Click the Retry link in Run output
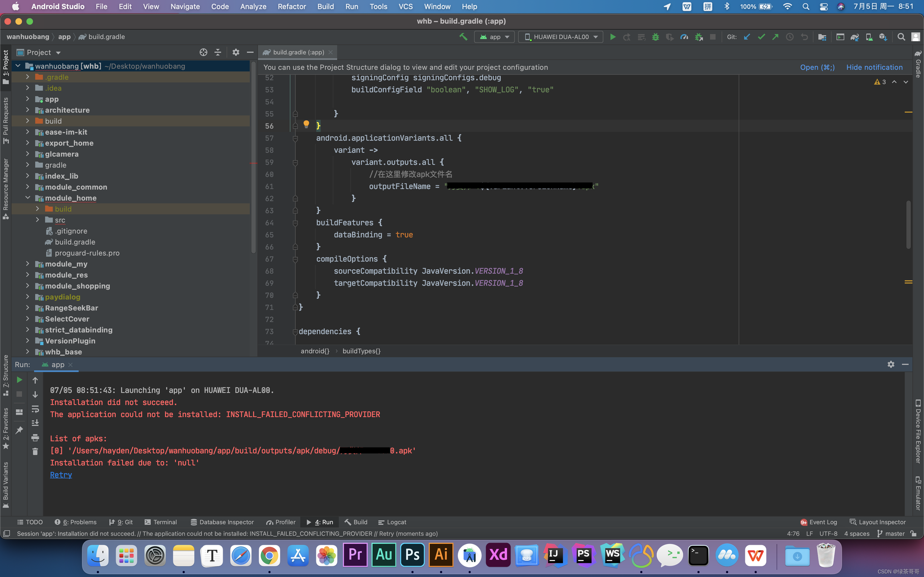The height and width of the screenshot is (577, 924). coord(61,475)
